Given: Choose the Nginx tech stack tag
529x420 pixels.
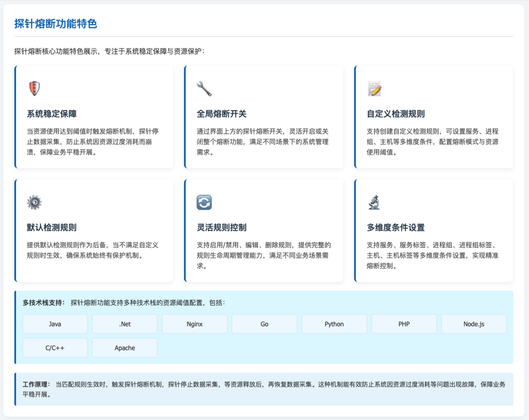Looking at the screenshot, I should 194,324.
